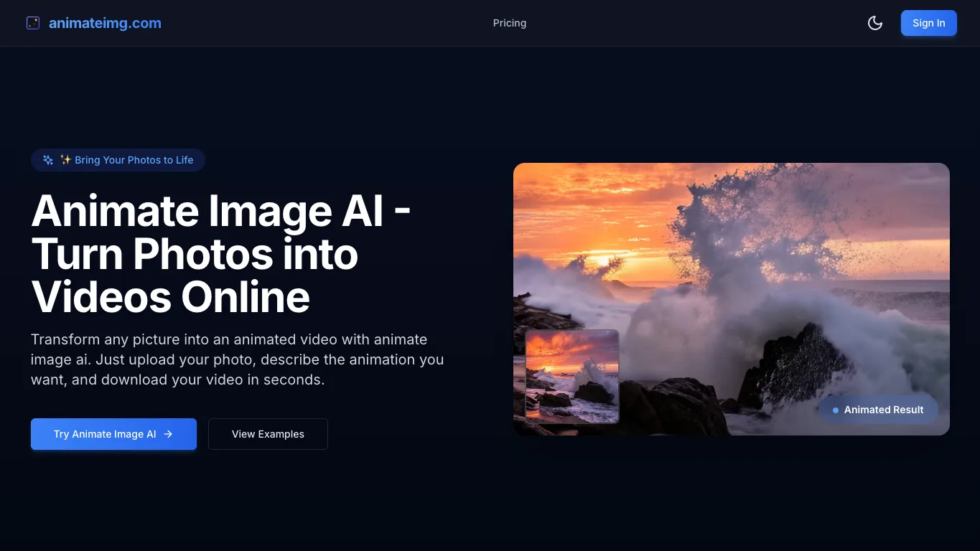Viewport: 980px width, 551px height.
Task: Select the 'Bring Your Photos to Life' badge
Action: (118, 160)
